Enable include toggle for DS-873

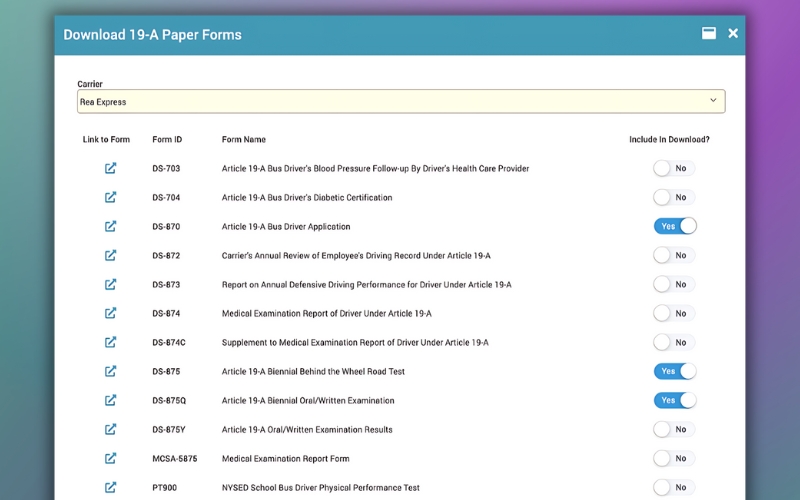point(674,284)
